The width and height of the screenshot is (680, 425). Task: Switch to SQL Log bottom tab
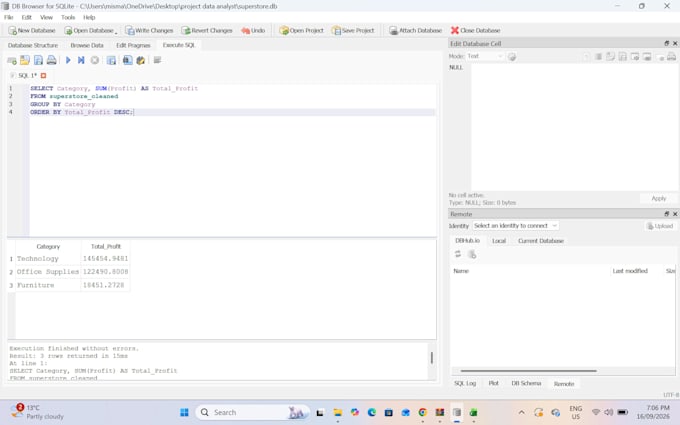pos(465,383)
